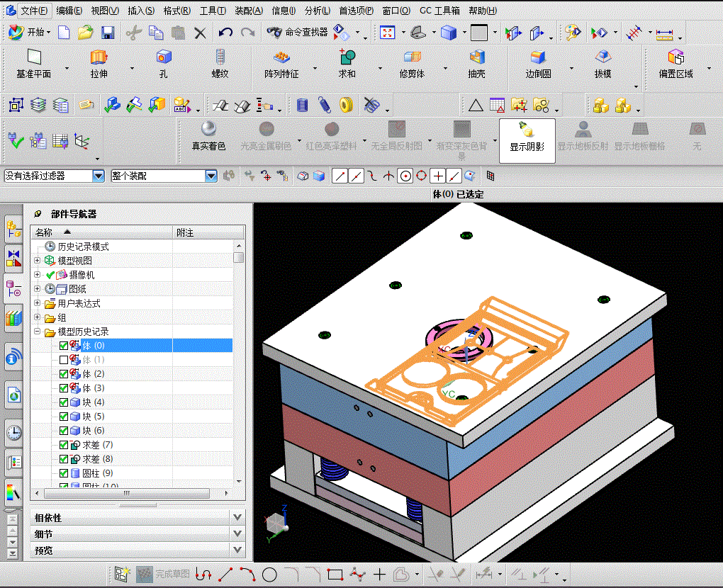Screen dimensions: 723x588
Task: Open the color palette sidebar tab
Action: click(14, 492)
